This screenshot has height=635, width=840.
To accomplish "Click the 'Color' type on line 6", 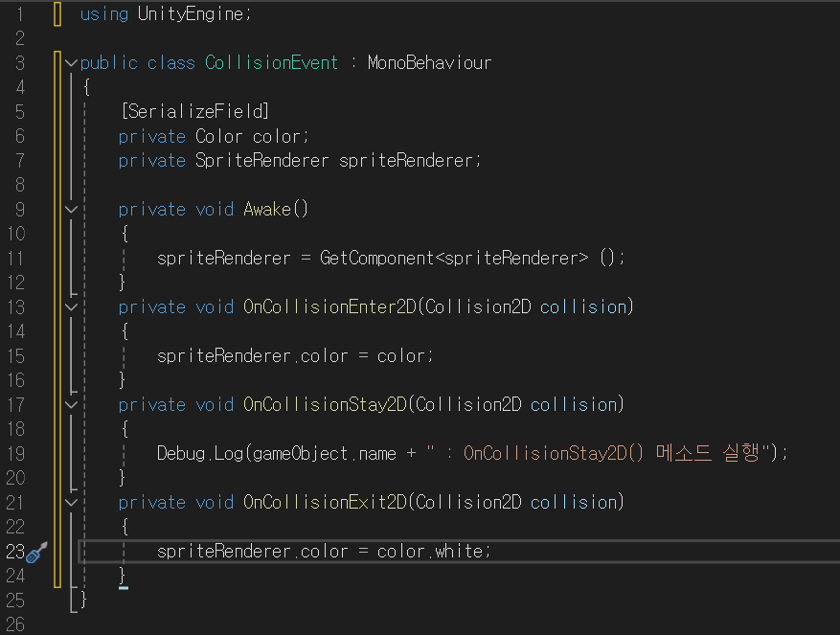I will pos(218,136).
